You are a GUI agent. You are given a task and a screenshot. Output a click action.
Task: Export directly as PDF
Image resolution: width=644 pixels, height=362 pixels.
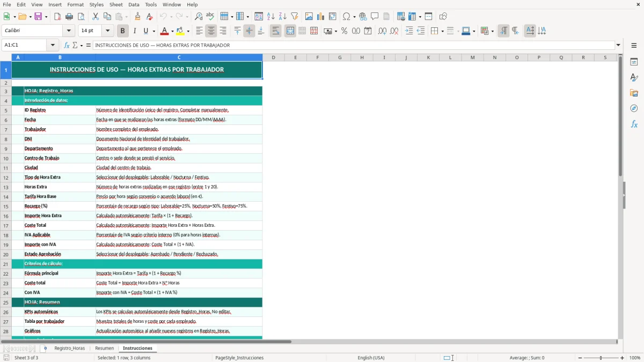pos(57,17)
